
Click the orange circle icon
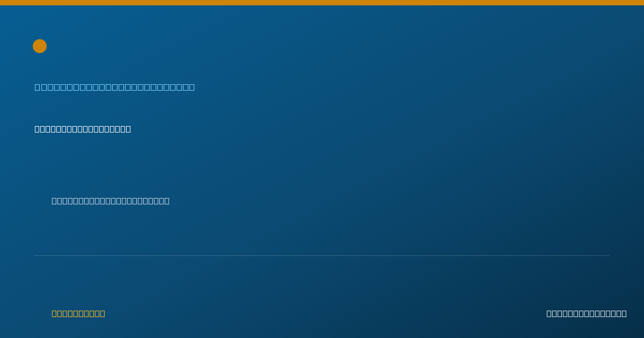click(40, 46)
